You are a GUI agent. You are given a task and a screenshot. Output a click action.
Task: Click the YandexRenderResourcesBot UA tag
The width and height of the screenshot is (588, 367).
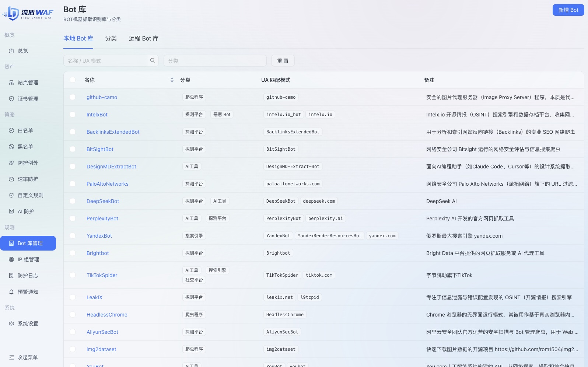pyautogui.click(x=329, y=236)
